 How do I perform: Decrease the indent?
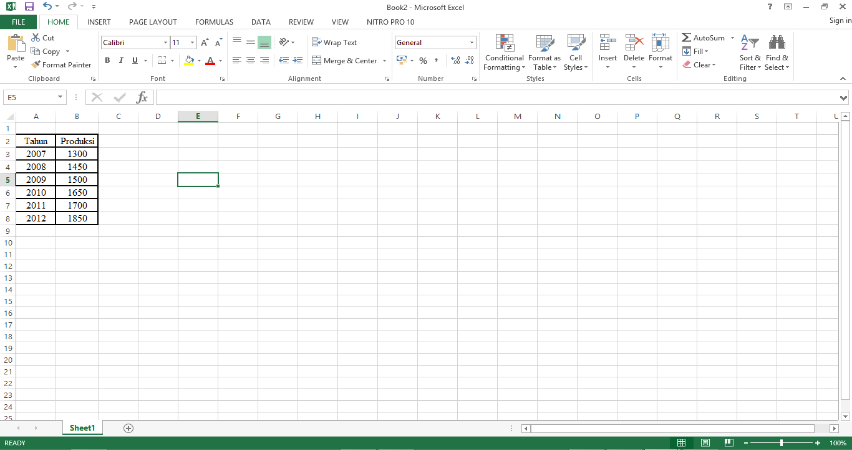point(284,60)
